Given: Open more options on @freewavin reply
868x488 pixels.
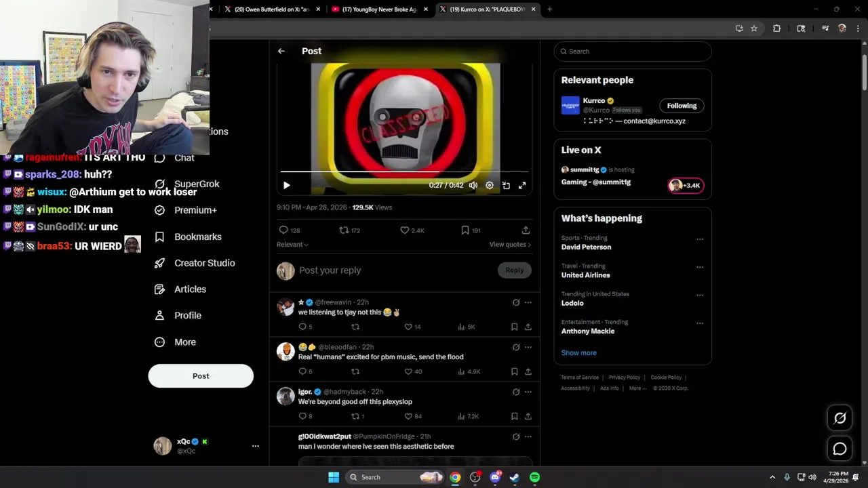Looking at the screenshot, I should (x=528, y=302).
